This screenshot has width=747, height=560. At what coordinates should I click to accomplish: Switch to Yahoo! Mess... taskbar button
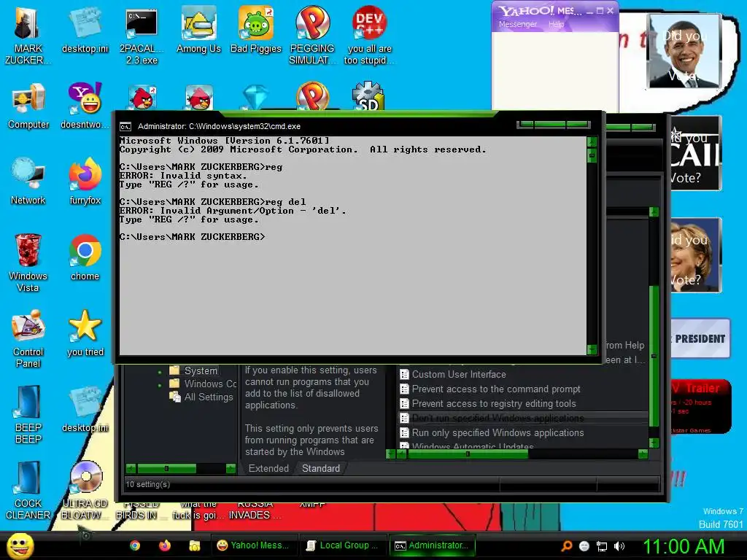[x=255, y=545]
